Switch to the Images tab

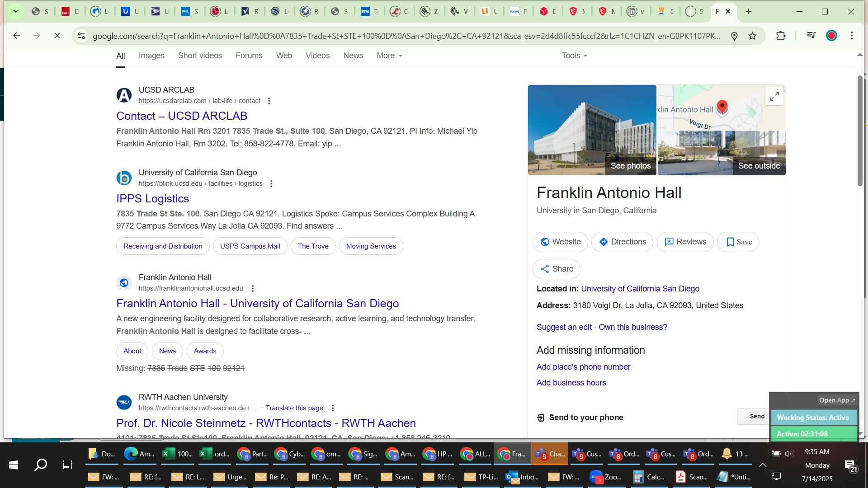click(151, 56)
